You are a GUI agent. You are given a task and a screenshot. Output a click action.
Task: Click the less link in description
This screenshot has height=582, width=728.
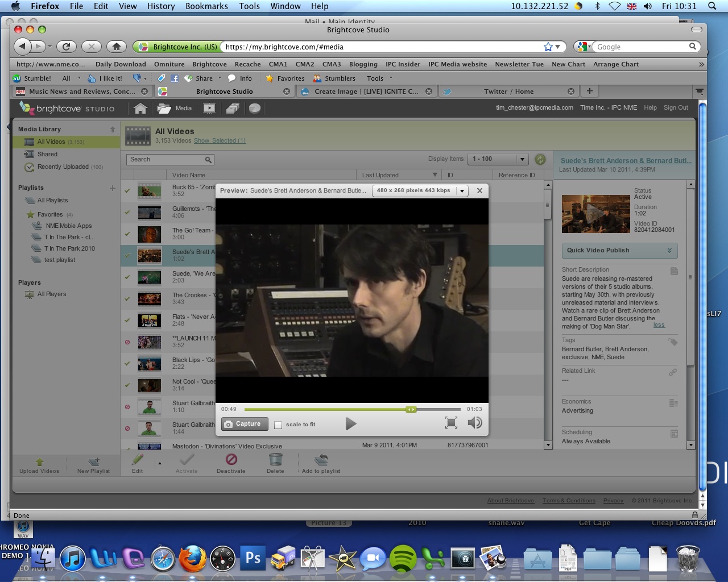pyautogui.click(x=659, y=325)
